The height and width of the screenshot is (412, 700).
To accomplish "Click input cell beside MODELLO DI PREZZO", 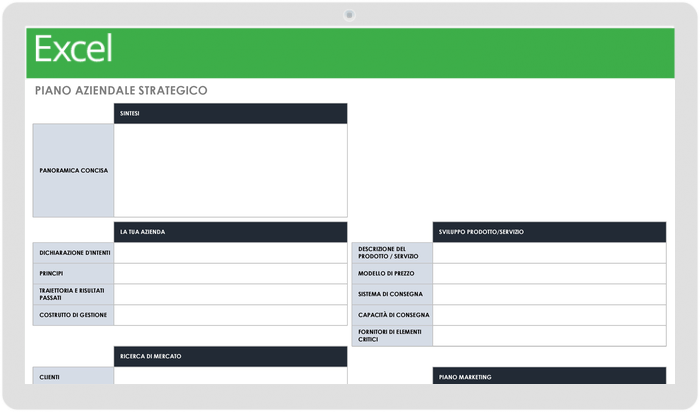I will click(549, 274).
